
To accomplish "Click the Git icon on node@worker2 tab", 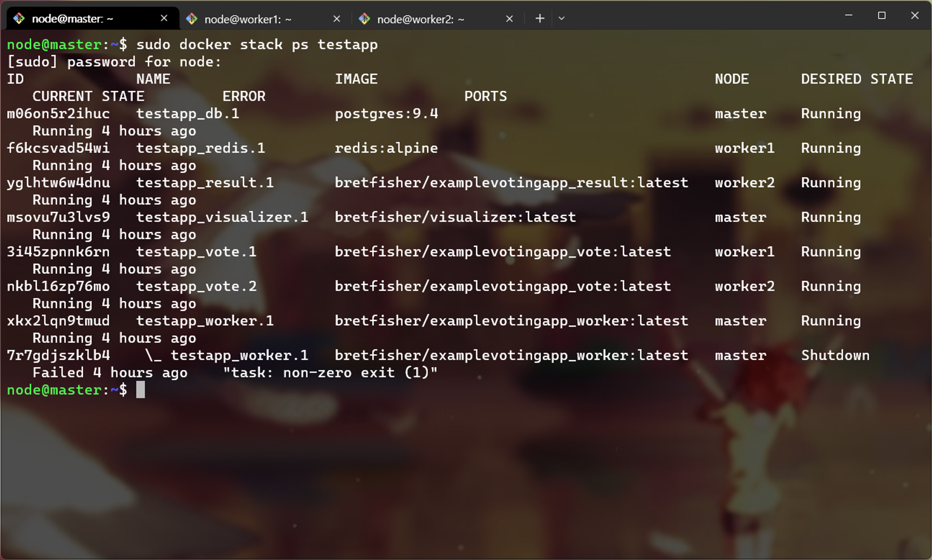I will click(364, 19).
